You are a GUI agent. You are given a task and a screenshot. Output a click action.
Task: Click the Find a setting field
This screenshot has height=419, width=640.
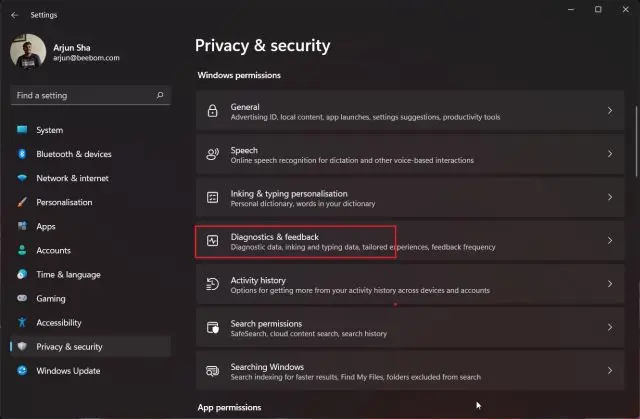(90, 95)
